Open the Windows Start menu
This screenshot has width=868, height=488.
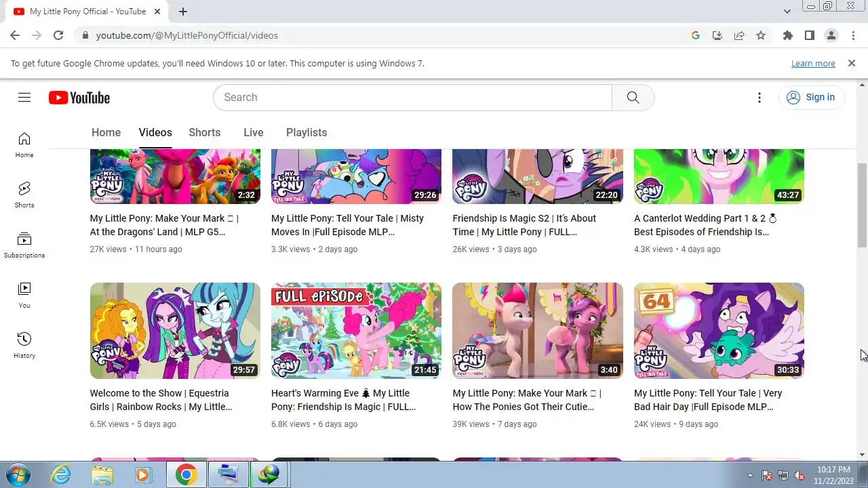[x=18, y=474]
